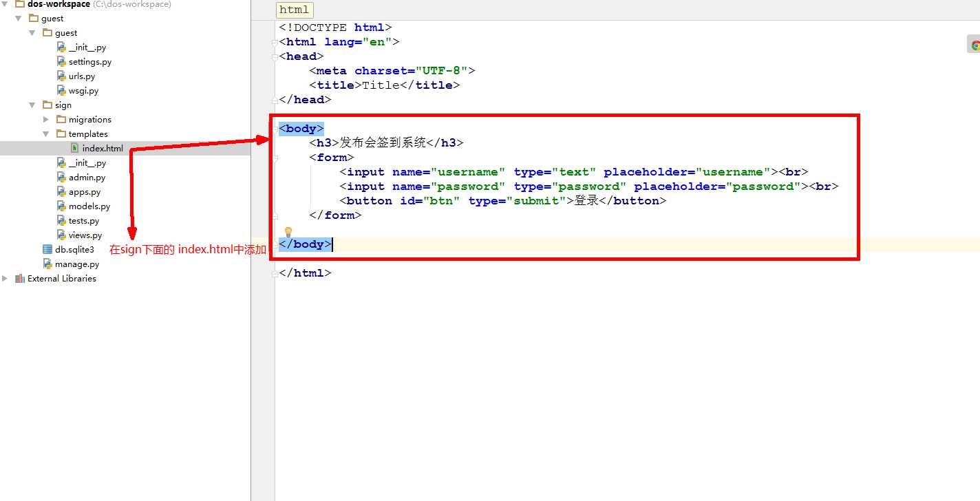The image size is (980, 501).
Task: Click the sign folder icon
Action: [x=47, y=105]
